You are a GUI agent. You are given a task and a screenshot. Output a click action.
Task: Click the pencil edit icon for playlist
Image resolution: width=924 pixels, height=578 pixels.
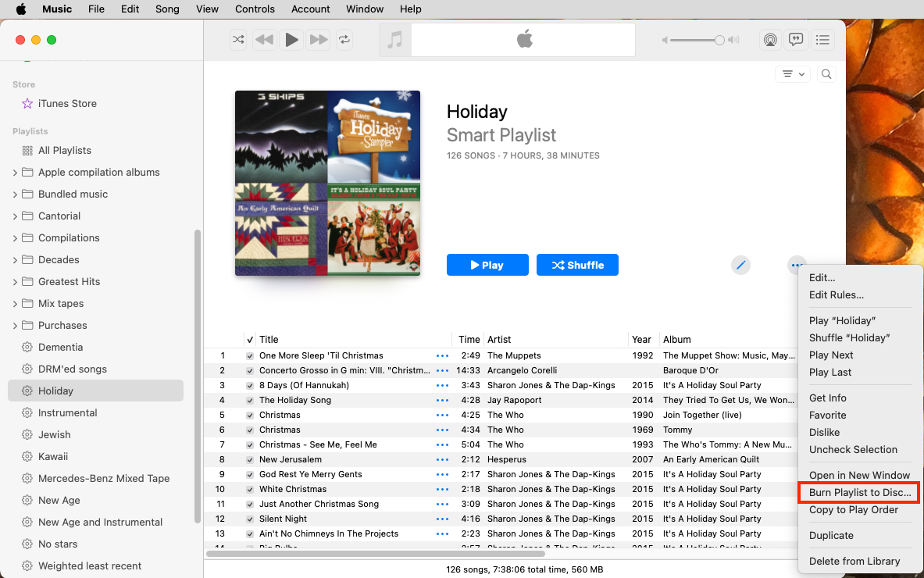[x=740, y=265]
